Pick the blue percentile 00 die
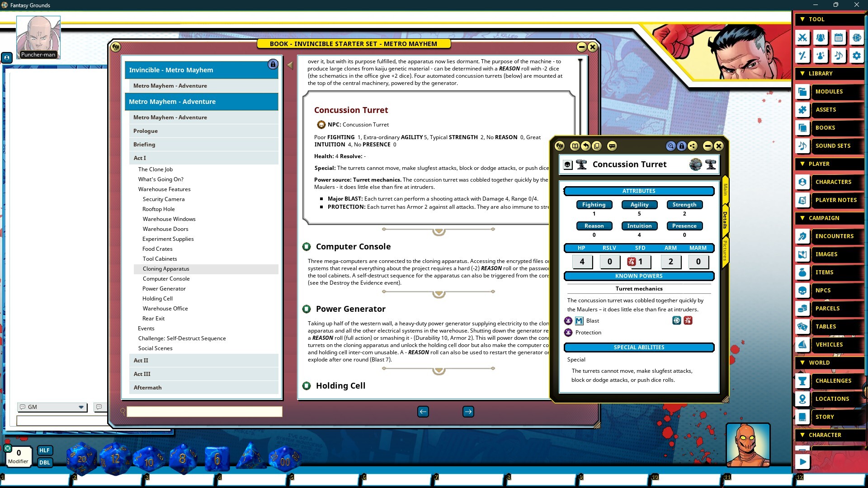 coord(285,459)
